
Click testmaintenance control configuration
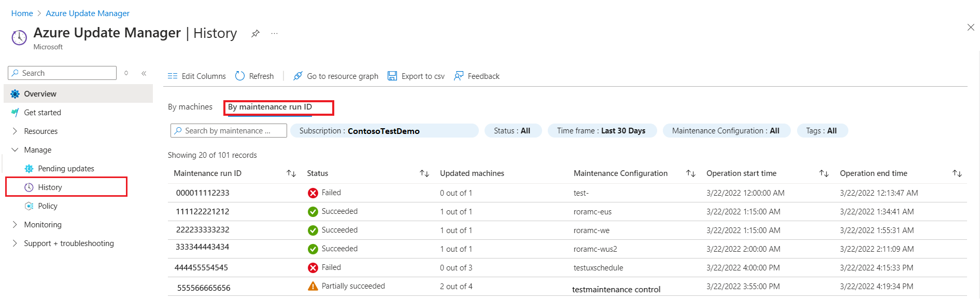coord(616,290)
